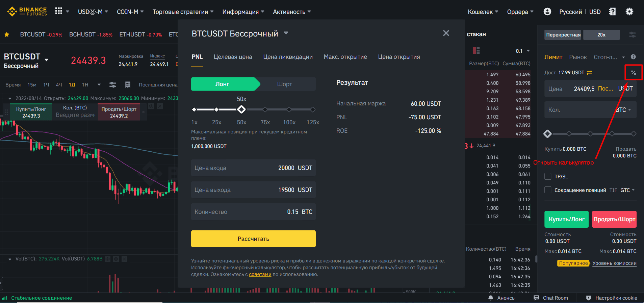
Task: Open the Торговые стратегии menu
Action: [183, 11]
